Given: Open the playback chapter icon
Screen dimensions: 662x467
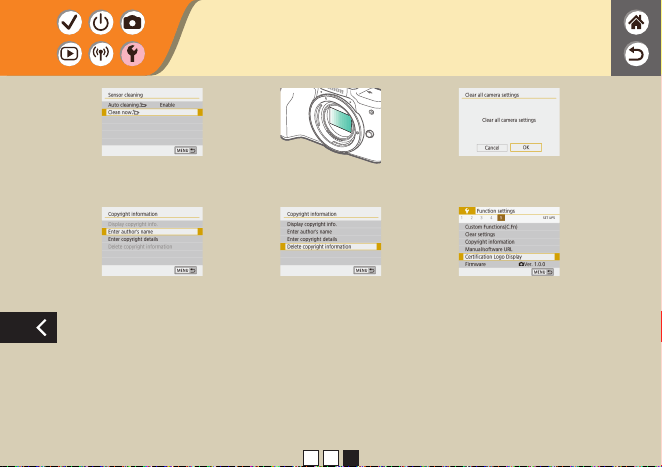Looking at the screenshot, I should point(70,54).
